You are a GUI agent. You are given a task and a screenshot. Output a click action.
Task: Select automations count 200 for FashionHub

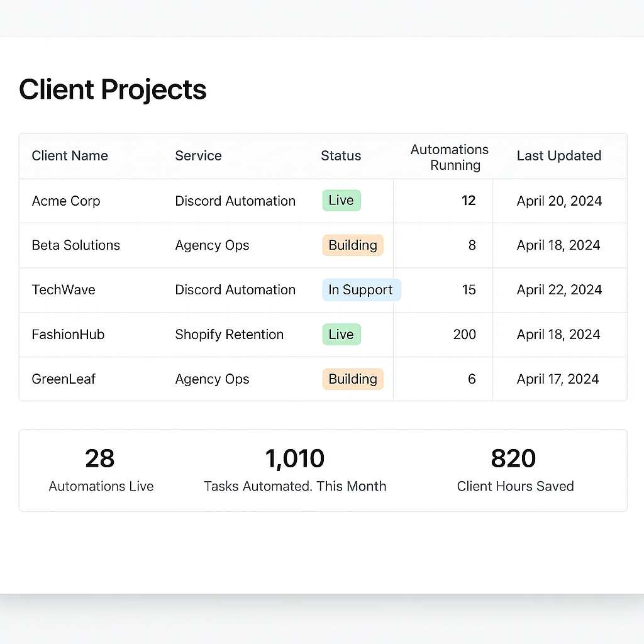465,335
